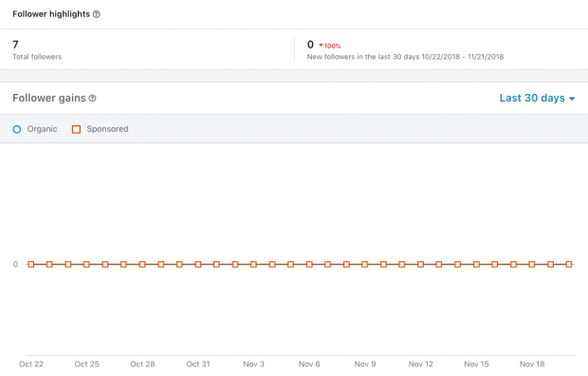Select the Nov 15 data point
This screenshot has width=588, height=376.
476,265
